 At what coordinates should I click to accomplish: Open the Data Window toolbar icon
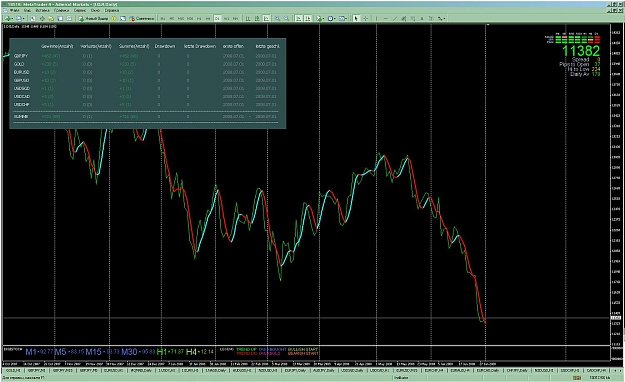point(42,18)
